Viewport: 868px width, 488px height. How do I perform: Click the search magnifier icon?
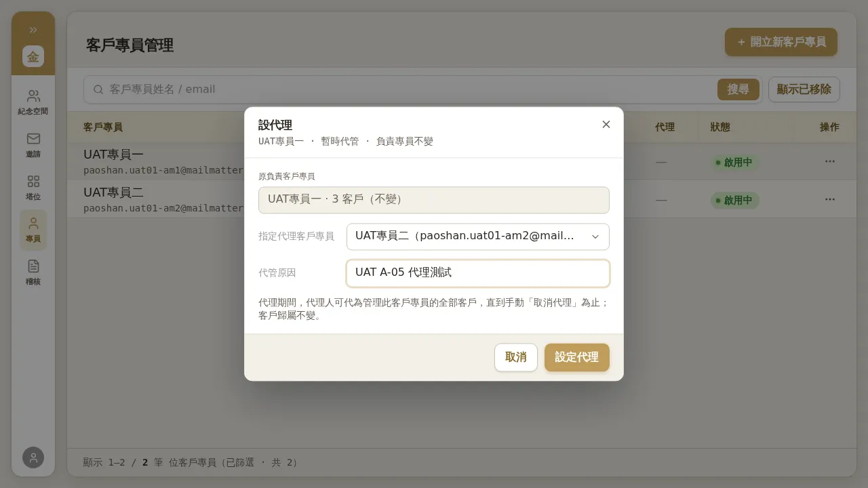[98, 89]
